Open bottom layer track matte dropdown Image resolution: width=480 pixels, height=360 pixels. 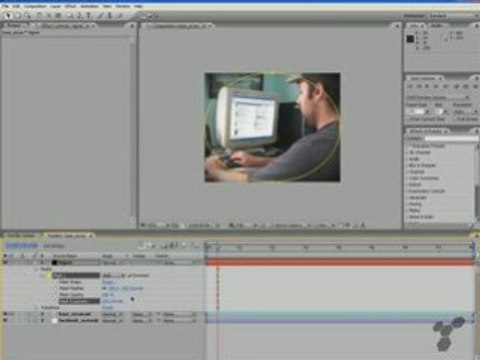pyautogui.click(x=143, y=320)
